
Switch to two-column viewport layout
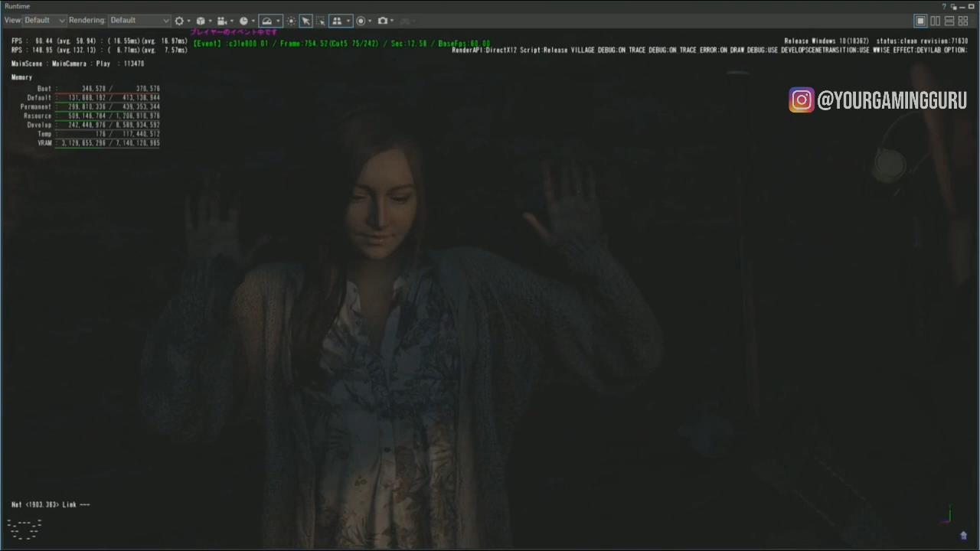(935, 21)
